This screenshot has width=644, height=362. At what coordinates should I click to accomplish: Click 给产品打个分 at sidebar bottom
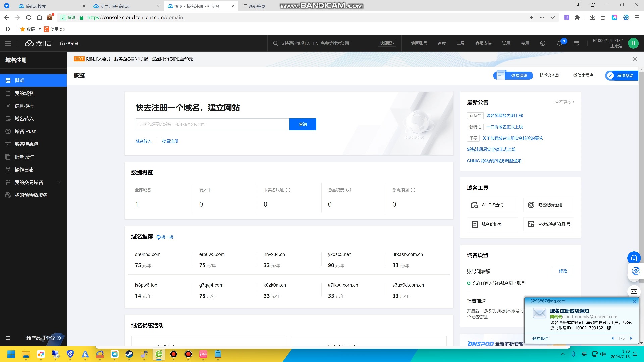44,338
